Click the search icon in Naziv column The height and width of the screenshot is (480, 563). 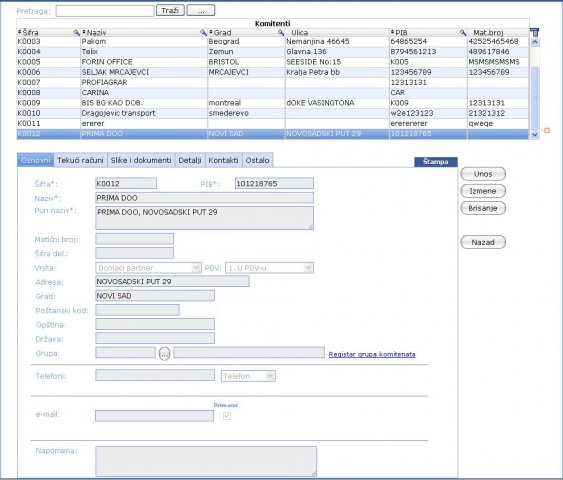[204, 32]
